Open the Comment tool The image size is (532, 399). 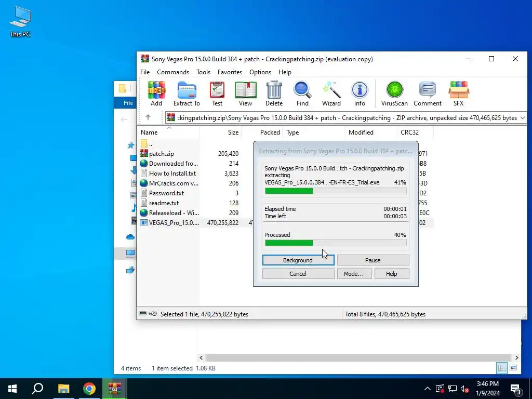pos(428,94)
